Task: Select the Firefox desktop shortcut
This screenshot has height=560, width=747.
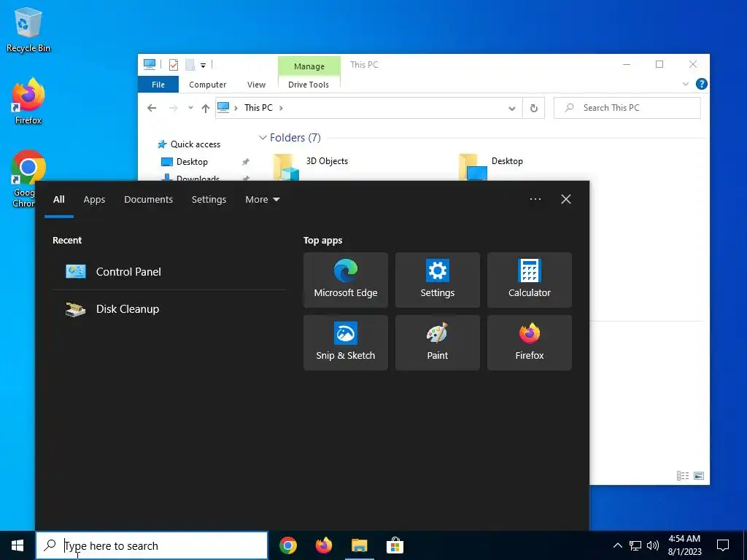Action: click(x=28, y=101)
